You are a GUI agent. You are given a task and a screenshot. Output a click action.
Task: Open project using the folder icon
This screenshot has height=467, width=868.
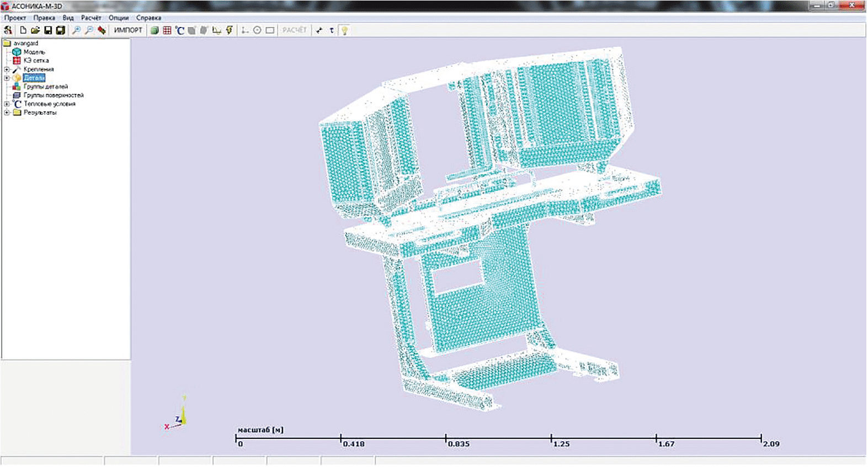pos(35,30)
